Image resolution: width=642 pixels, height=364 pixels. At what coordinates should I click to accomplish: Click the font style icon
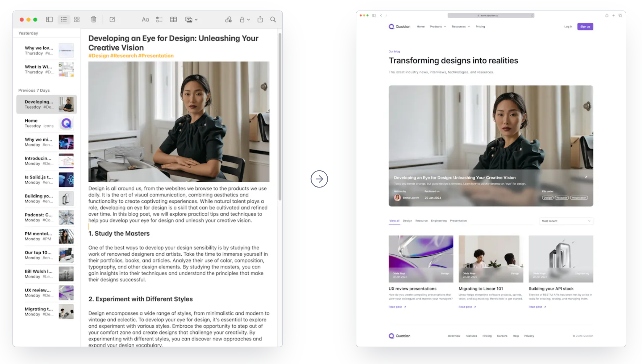[145, 19]
